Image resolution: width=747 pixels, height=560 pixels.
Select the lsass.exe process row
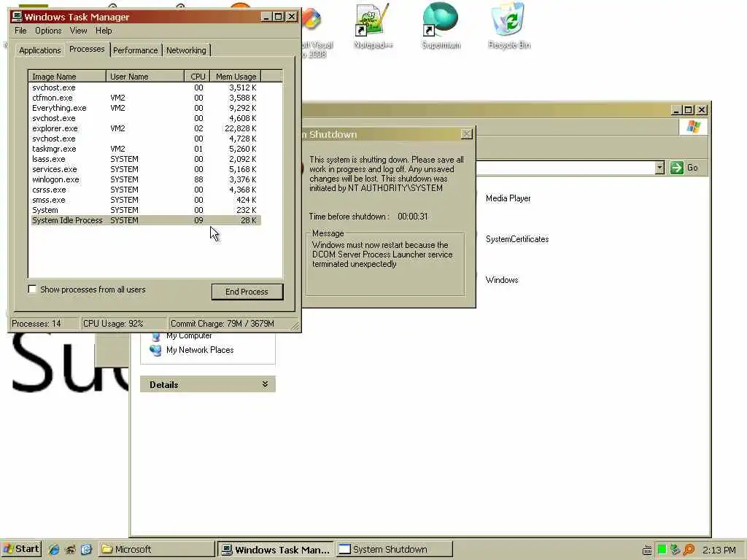coord(145,159)
